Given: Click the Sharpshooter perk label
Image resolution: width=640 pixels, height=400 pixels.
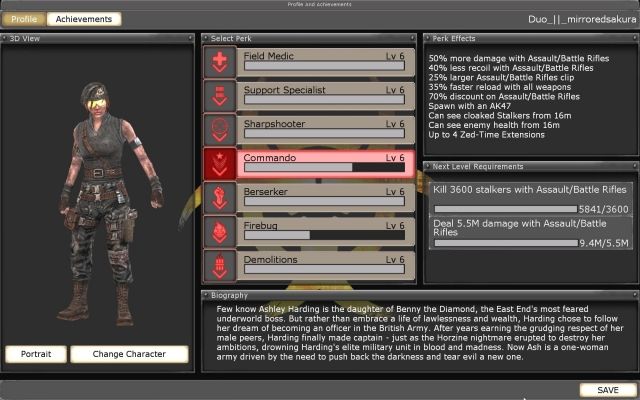Looking at the screenshot, I should click(x=274, y=124).
